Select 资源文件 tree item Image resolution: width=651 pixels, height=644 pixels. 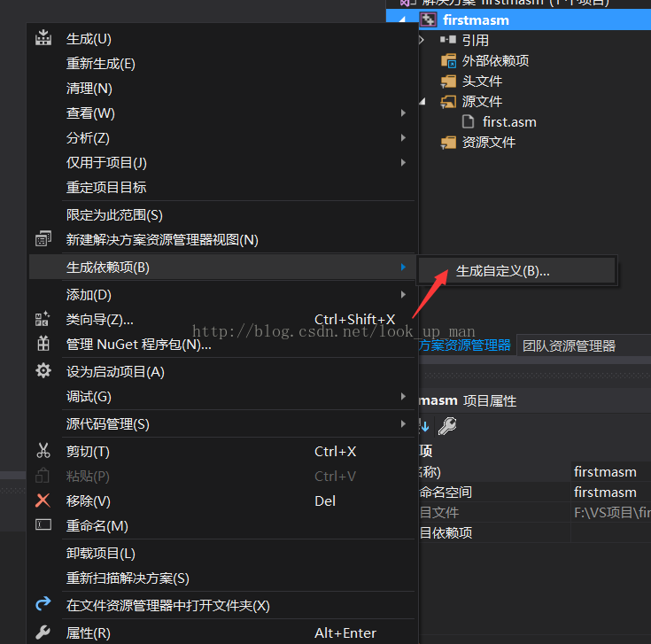pos(489,143)
